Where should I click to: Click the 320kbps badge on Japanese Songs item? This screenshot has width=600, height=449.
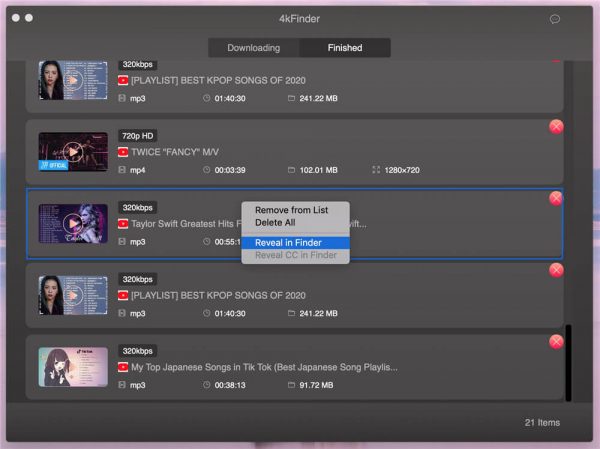(x=138, y=351)
